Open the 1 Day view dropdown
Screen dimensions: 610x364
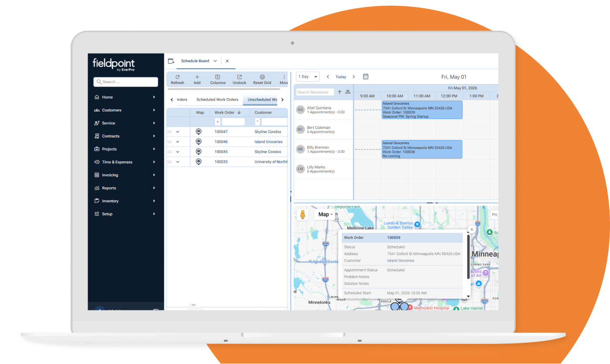(x=308, y=77)
